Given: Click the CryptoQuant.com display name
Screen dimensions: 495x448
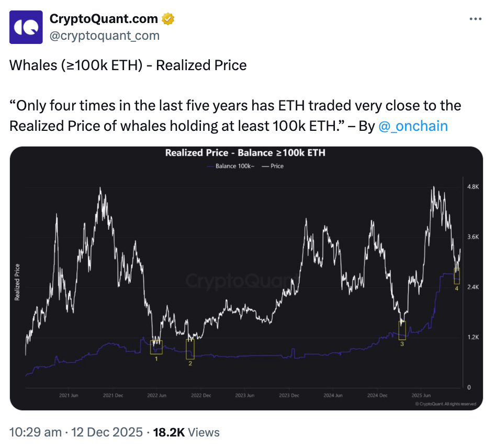Looking at the screenshot, I should (103, 19).
